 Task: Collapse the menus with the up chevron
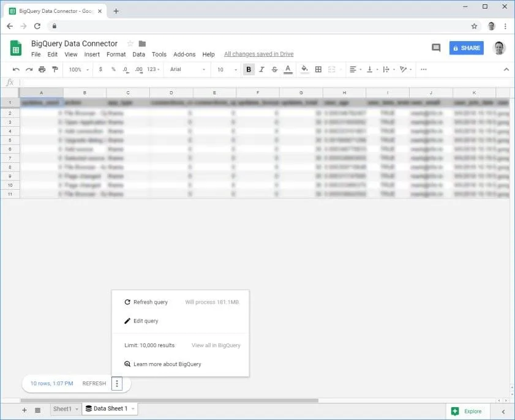pyautogui.click(x=506, y=69)
